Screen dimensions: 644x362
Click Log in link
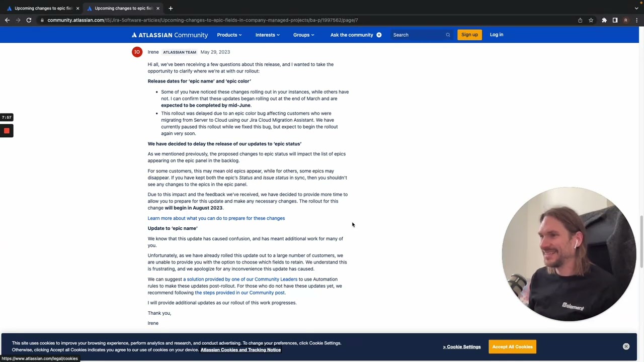(497, 35)
